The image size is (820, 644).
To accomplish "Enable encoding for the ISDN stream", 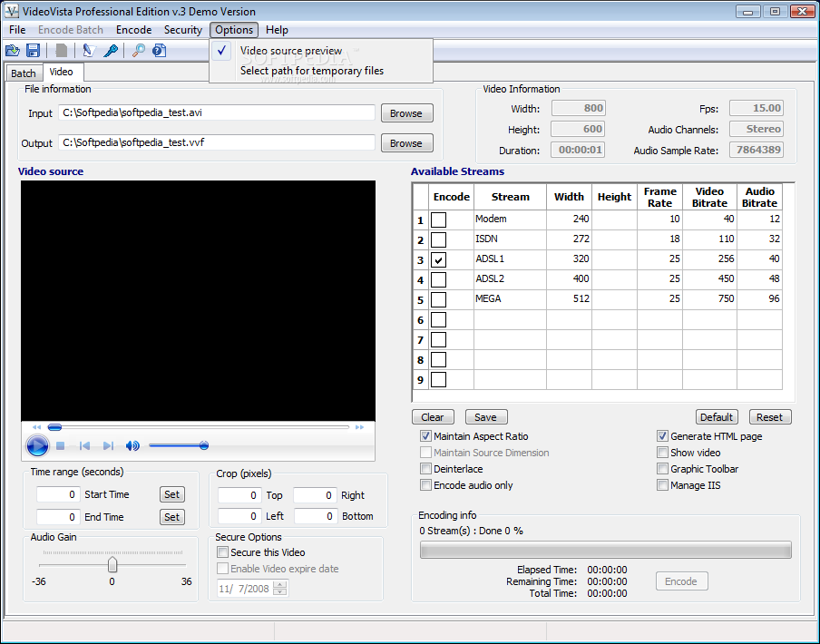I will coord(438,239).
